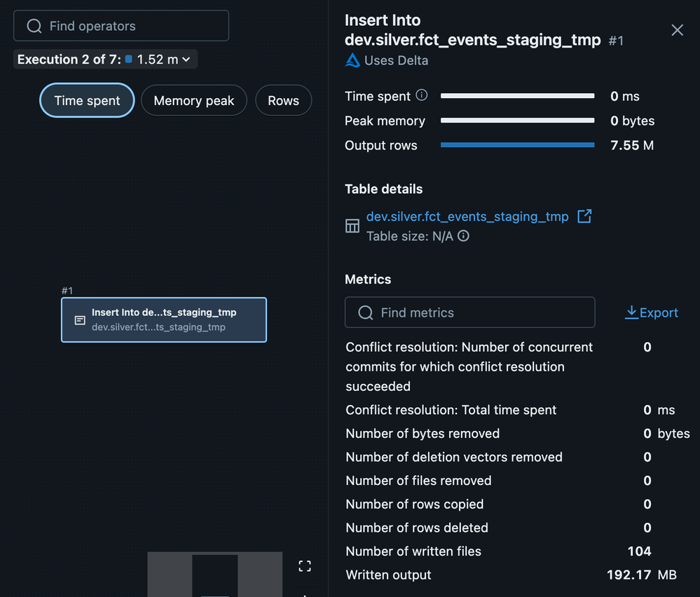Viewport: 700px width, 597px height.
Task: Open the dev.silver.fct_events_staging_tmp table link
Action: click(467, 217)
